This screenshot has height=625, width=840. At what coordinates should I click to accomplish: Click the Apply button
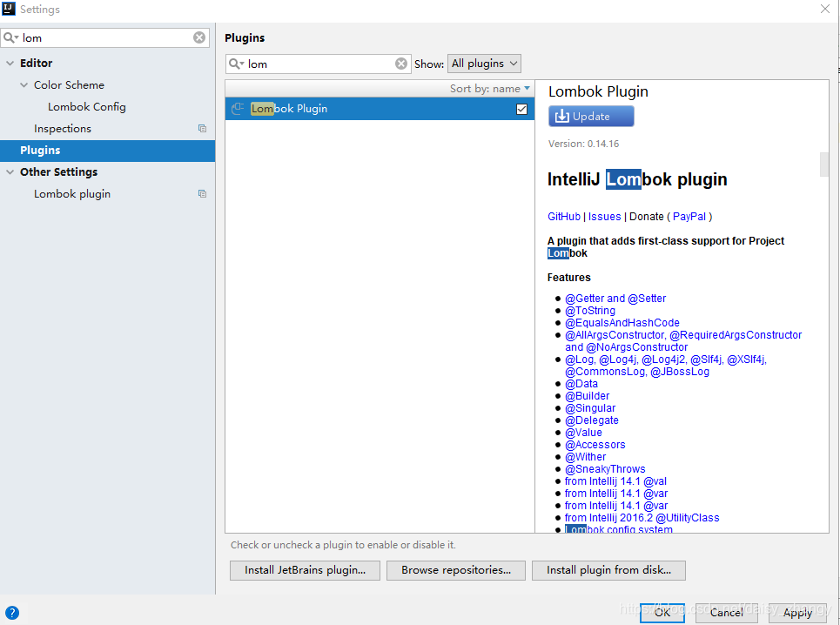click(797, 613)
